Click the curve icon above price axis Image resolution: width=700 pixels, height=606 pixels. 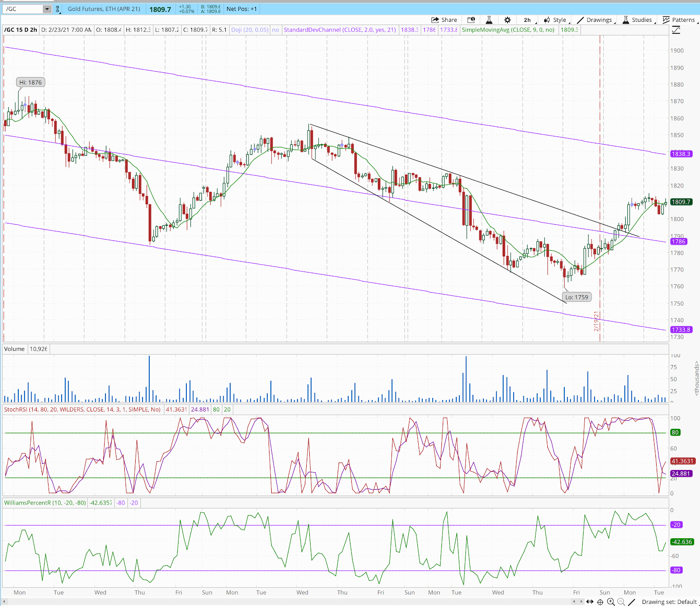click(676, 30)
